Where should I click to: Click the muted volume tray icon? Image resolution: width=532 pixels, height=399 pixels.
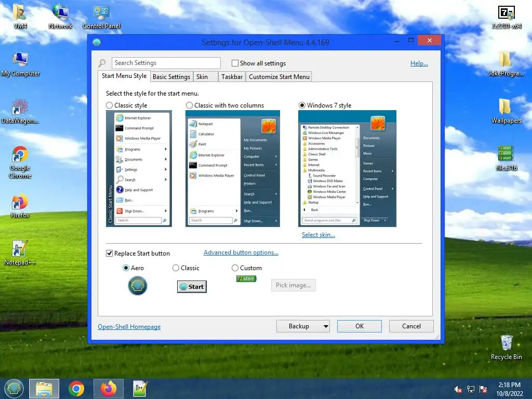coord(458,389)
